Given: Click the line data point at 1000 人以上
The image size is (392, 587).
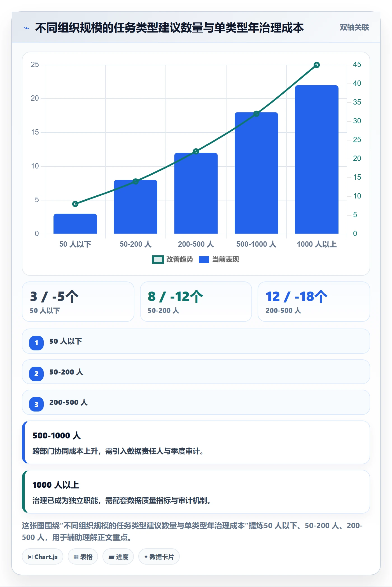Looking at the screenshot, I should click(x=317, y=65).
